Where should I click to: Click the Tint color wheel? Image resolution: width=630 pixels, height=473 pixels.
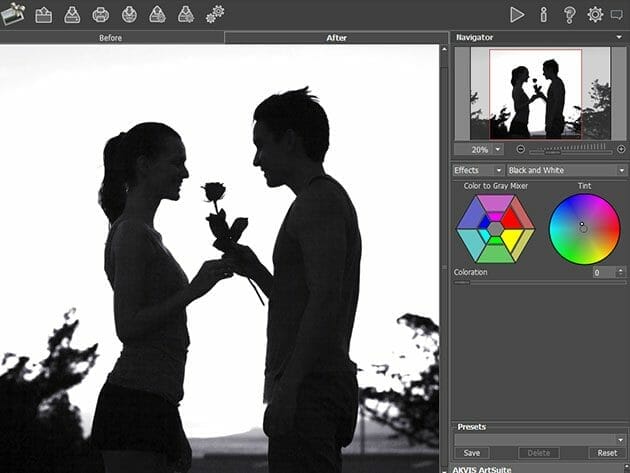click(585, 229)
